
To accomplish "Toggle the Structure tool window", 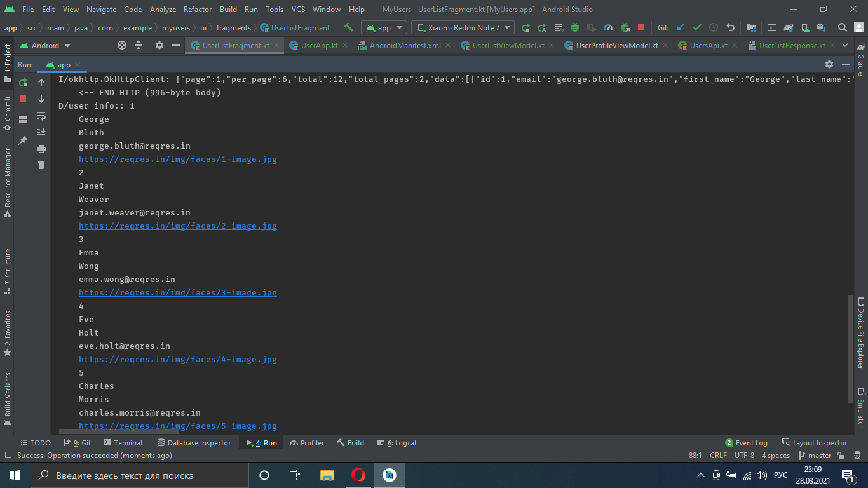I will coord(7,271).
